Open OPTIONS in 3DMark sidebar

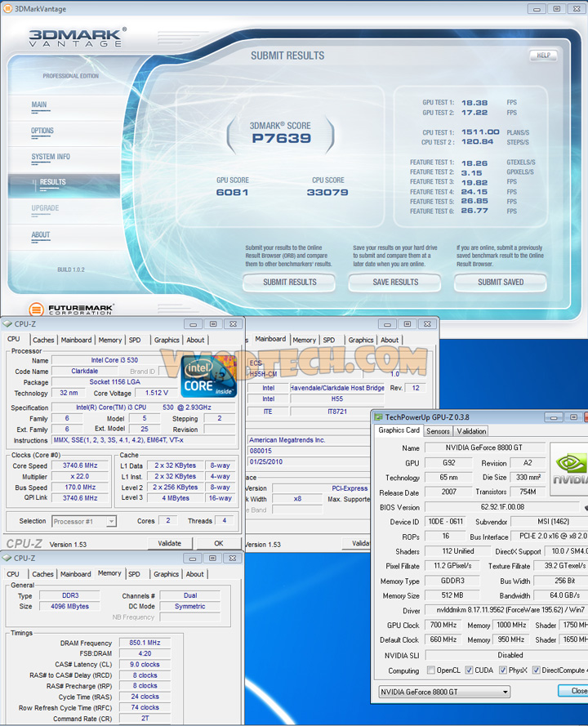tap(42, 131)
